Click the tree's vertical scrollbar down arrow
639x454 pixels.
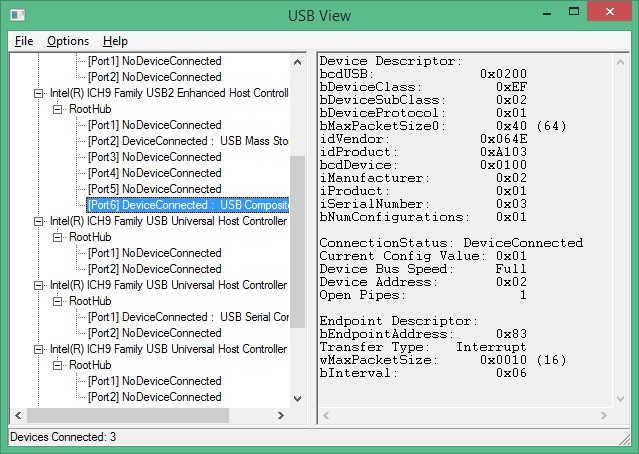[x=298, y=398]
